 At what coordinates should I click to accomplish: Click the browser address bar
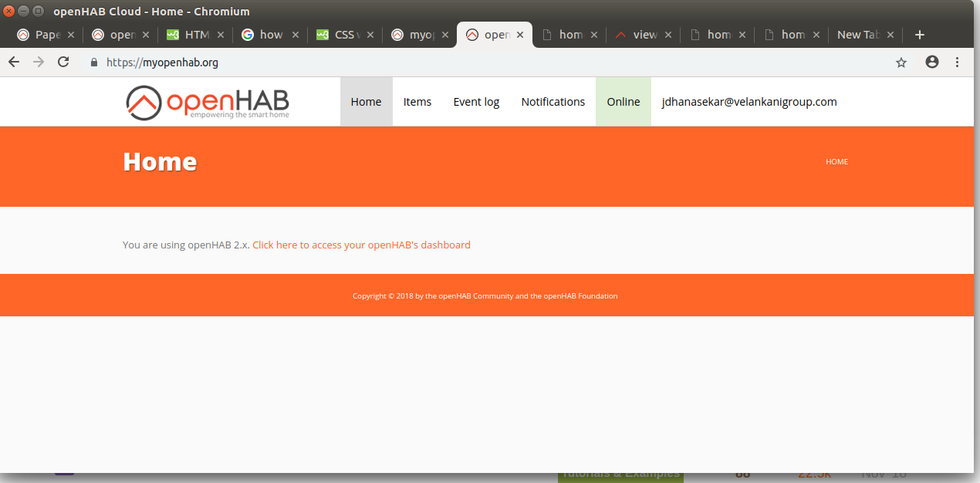click(309, 62)
